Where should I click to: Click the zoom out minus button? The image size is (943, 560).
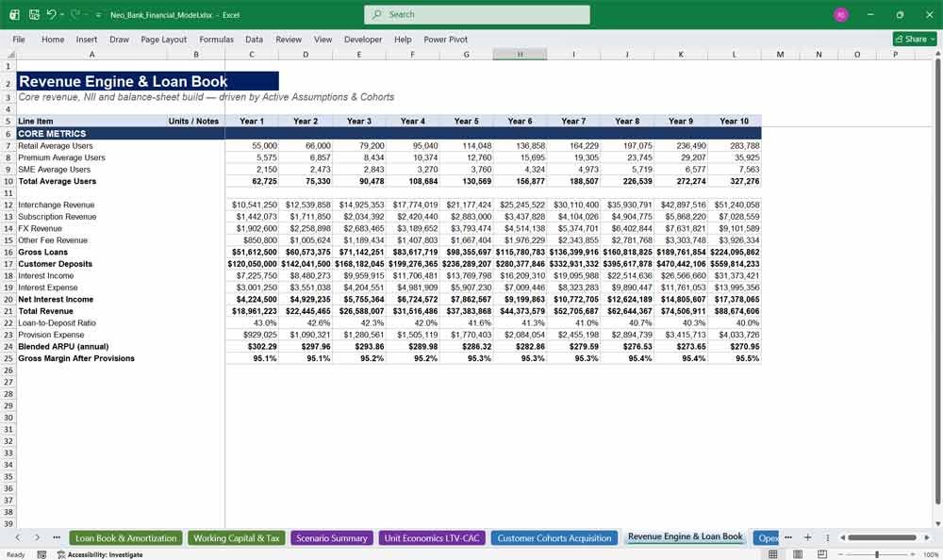coord(841,554)
